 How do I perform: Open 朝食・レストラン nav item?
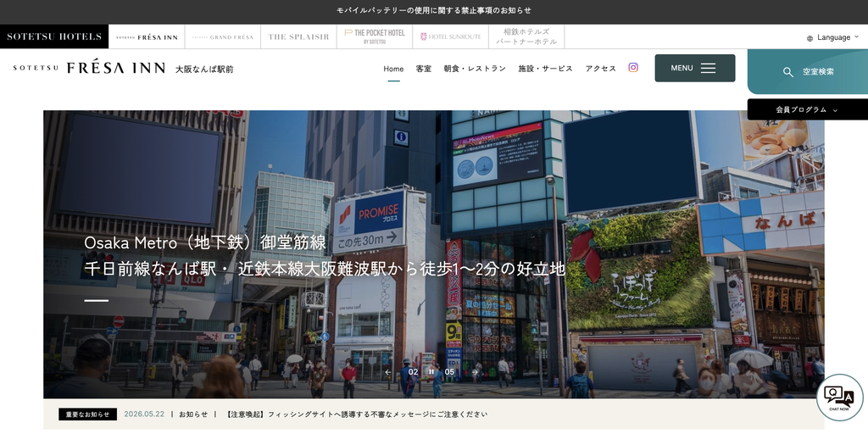[x=475, y=69]
